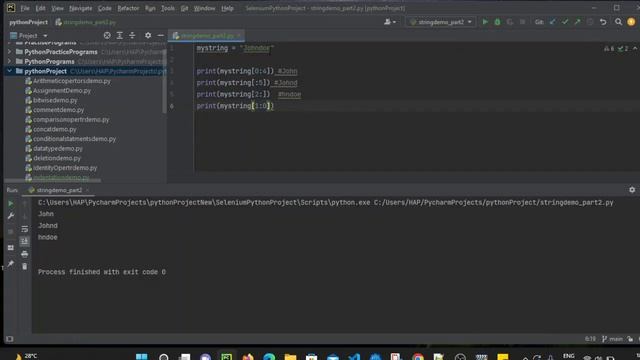The width and height of the screenshot is (640, 360).
Task: Push commits with Git green arrow icon
Action: (577, 22)
